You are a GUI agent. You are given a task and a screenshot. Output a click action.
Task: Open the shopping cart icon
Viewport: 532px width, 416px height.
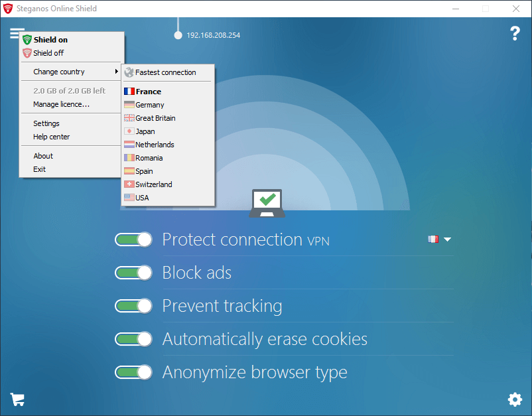tap(17, 399)
